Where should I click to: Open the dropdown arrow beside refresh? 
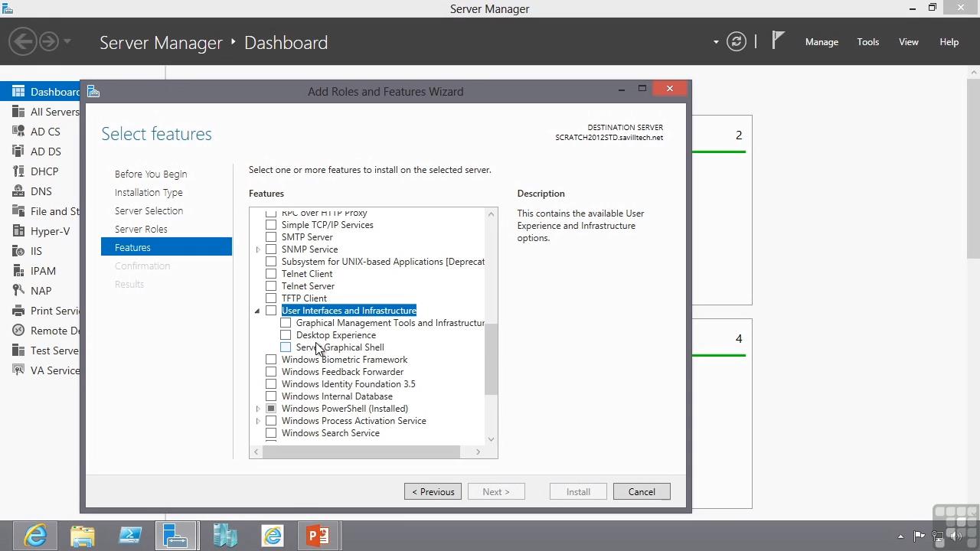(x=716, y=42)
